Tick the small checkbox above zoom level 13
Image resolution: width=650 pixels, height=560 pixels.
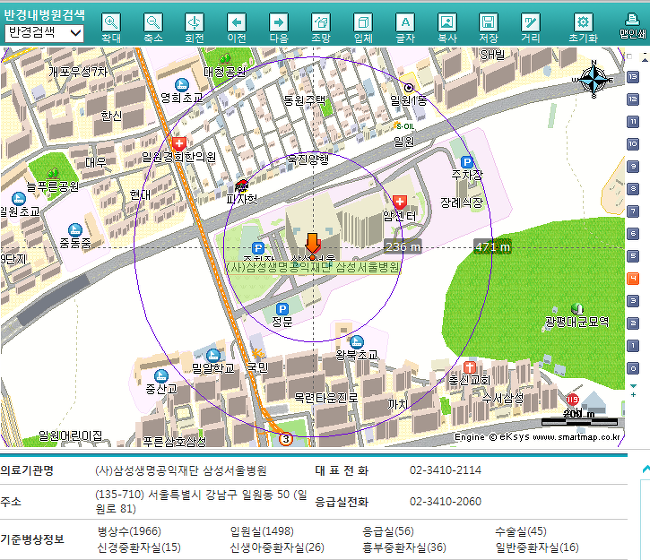pyautogui.click(x=629, y=56)
